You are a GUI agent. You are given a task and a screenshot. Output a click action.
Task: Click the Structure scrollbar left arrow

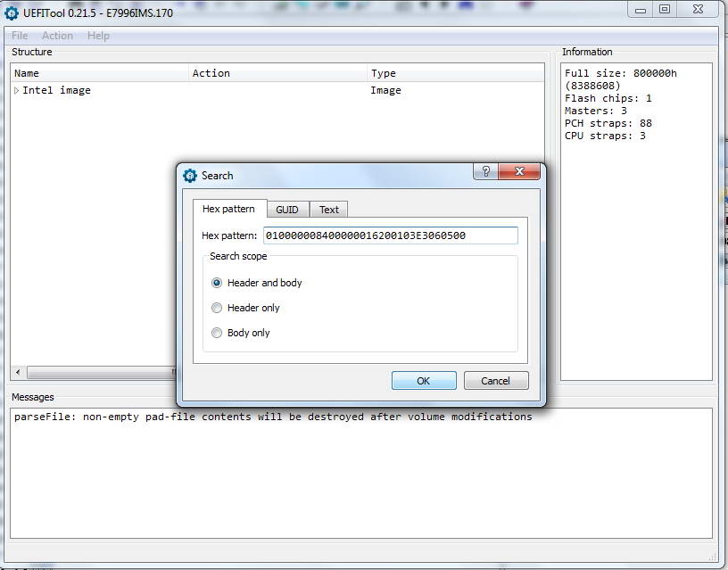18,372
